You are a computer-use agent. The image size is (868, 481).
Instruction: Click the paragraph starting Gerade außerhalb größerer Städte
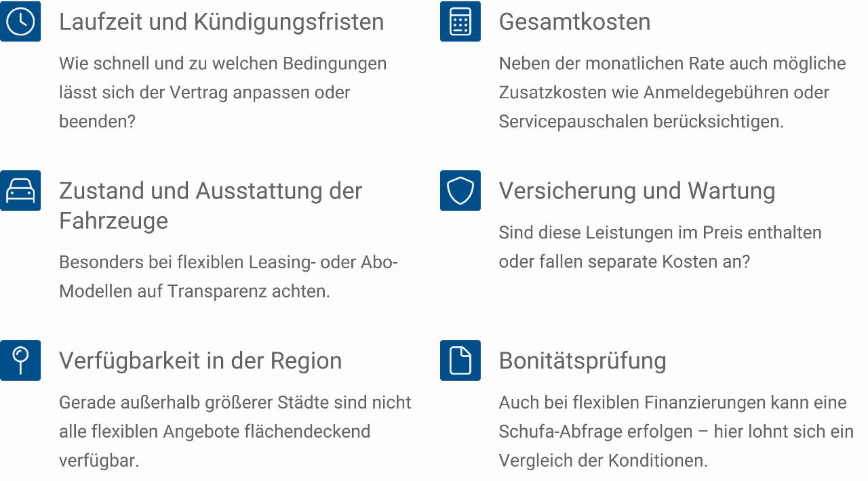235,431
